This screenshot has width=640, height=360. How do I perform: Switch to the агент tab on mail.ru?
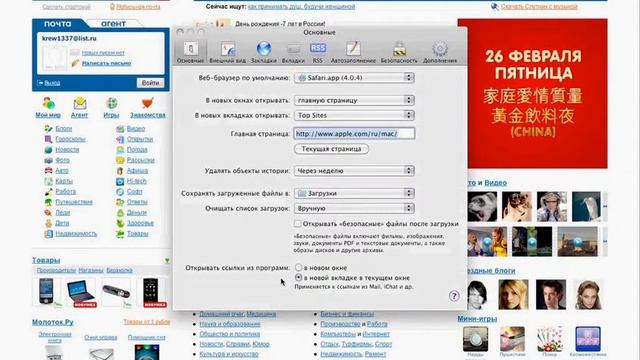pyautogui.click(x=113, y=24)
